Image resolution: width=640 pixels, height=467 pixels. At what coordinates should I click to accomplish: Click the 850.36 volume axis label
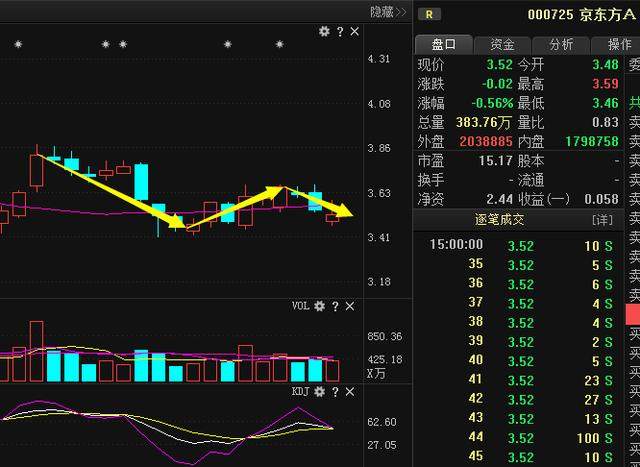384,336
